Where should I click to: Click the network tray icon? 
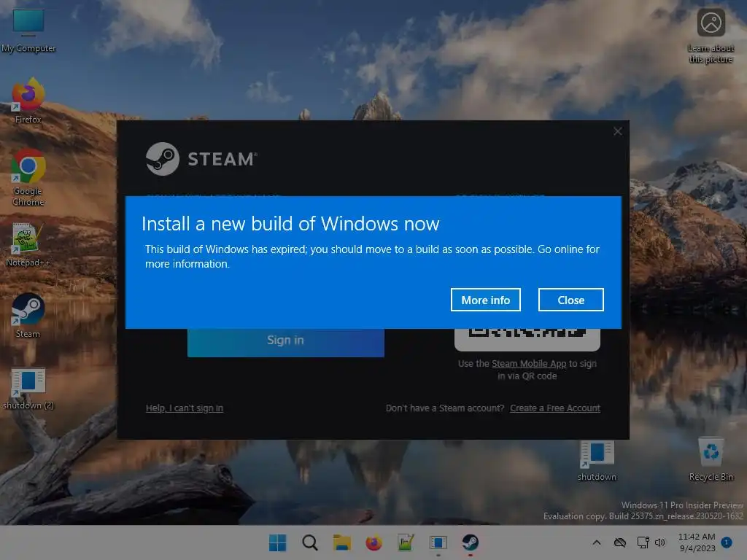point(643,542)
